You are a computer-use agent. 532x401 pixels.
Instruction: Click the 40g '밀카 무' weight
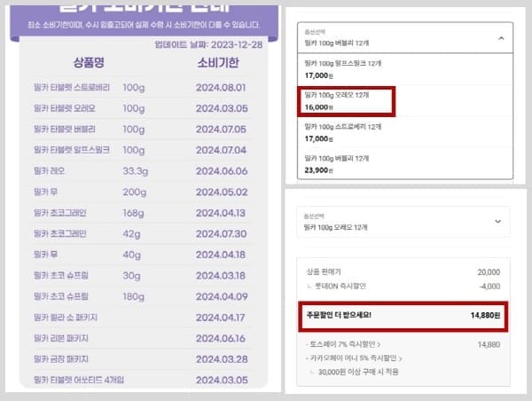(x=131, y=255)
